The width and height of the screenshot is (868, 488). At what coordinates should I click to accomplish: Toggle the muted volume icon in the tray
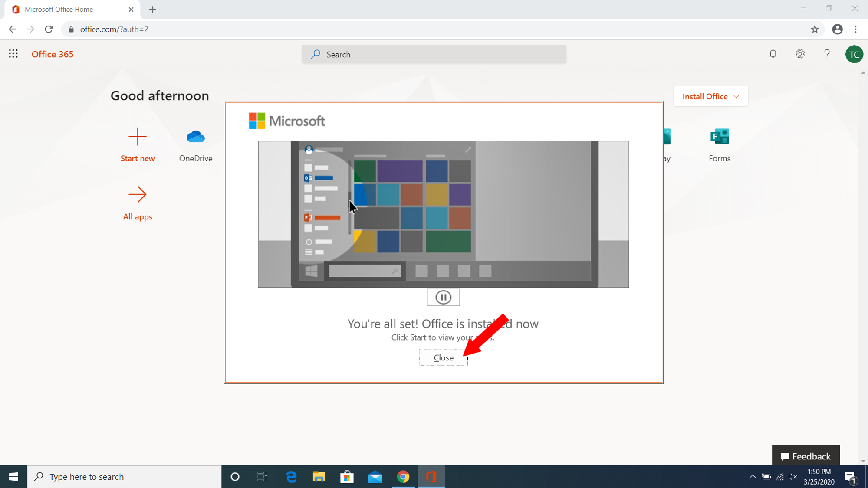(793, 477)
